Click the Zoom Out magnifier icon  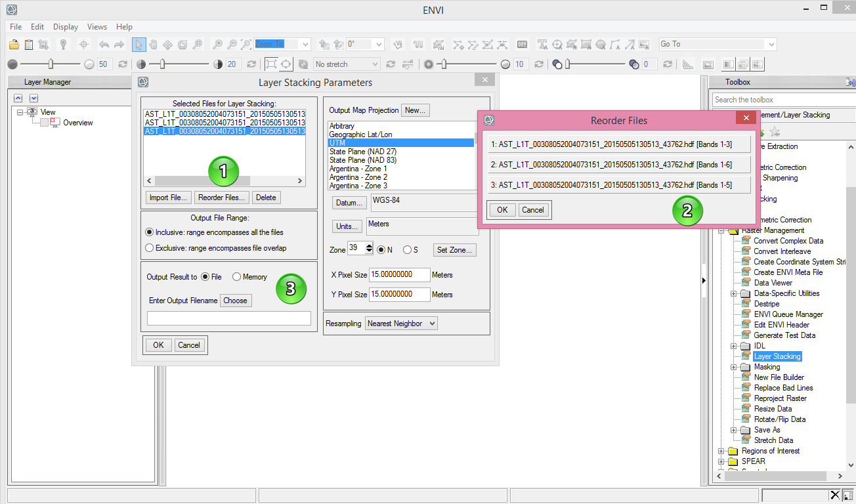point(232,44)
